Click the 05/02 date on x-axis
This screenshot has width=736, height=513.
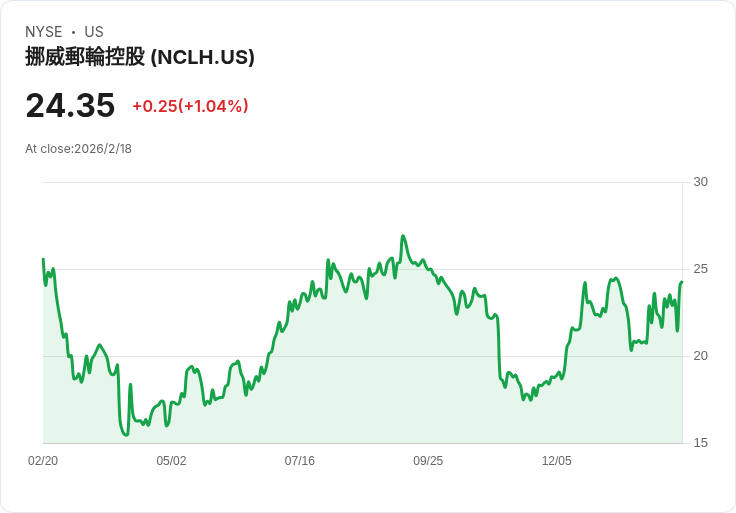171,461
